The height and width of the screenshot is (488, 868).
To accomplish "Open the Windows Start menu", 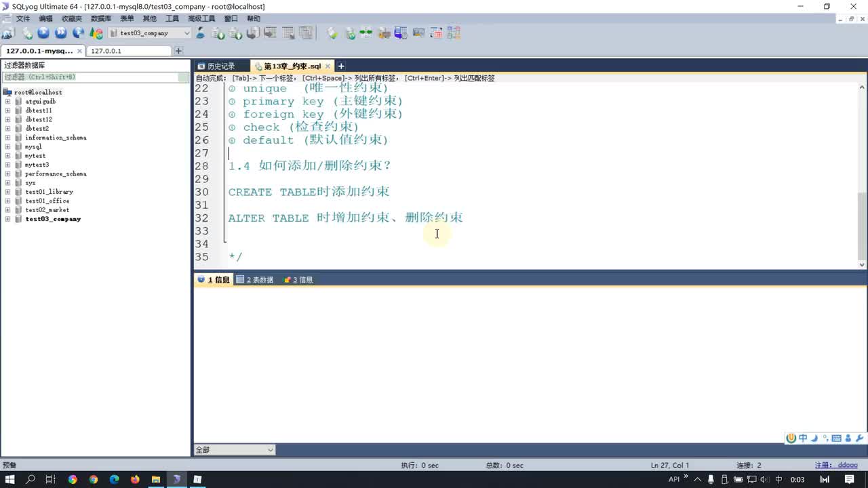I will pos(10,479).
